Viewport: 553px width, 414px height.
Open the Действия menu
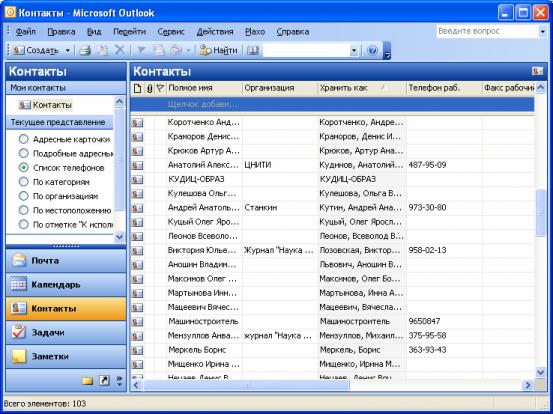215,32
